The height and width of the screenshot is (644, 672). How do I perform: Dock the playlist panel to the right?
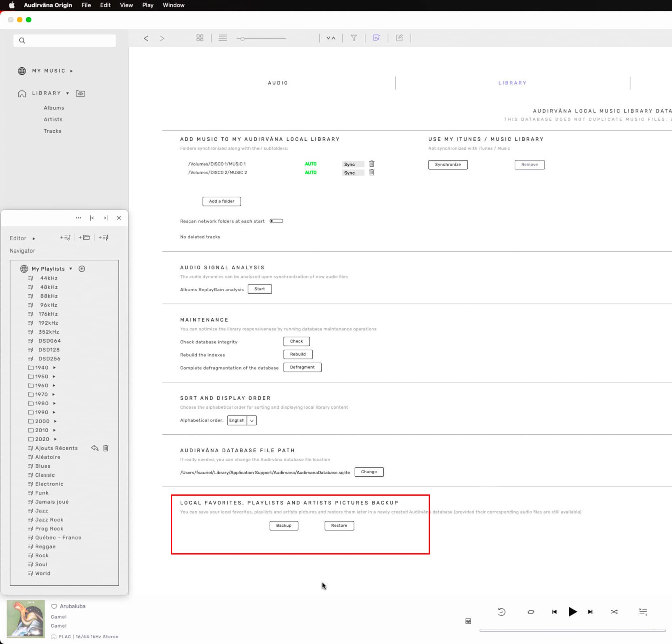106,218
